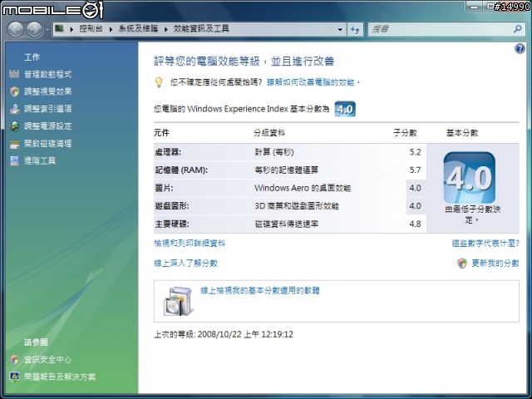Click '3D 商業和遊戲圖形效能' description

[297, 206]
